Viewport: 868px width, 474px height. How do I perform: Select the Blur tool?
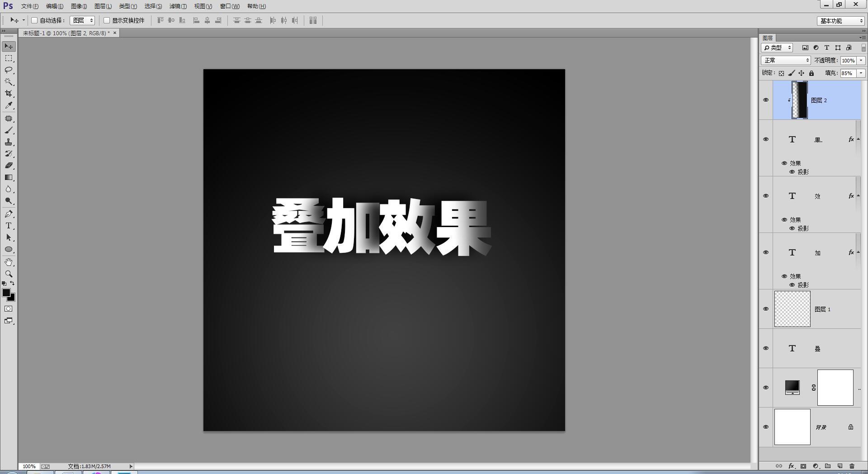tap(9, 189)
